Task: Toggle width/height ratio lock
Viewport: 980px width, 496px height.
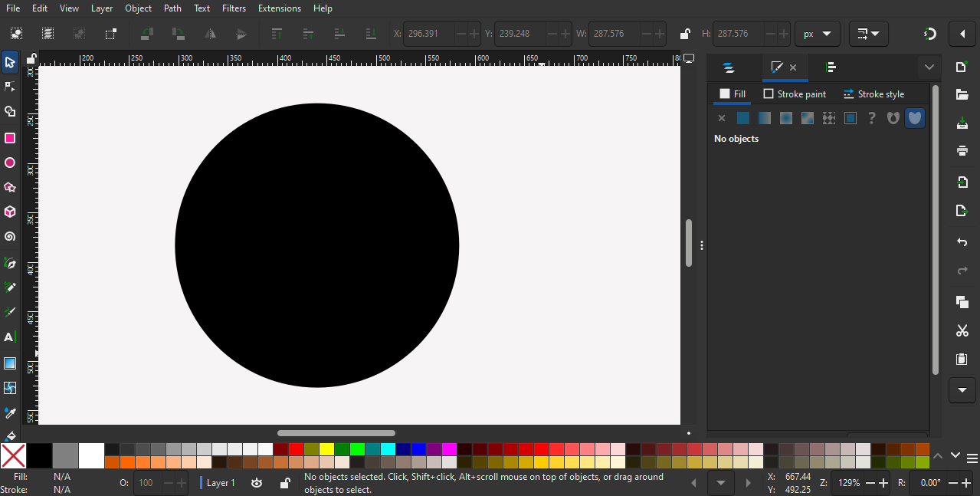Action: 685,34
